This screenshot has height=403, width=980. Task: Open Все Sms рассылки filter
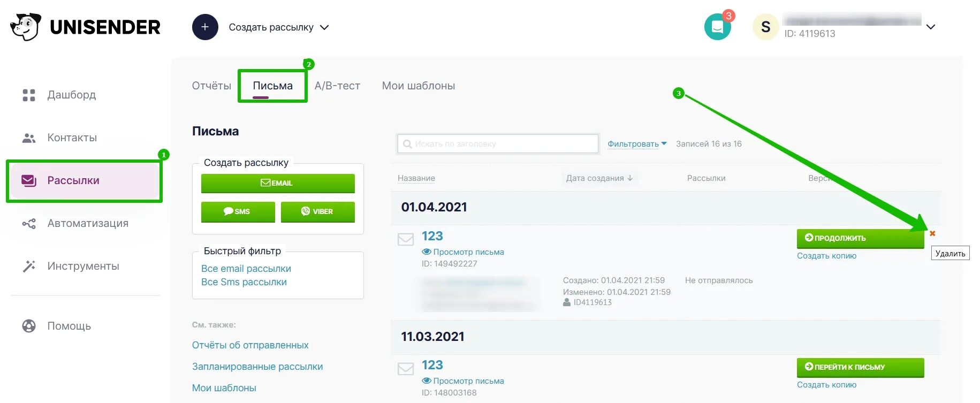244,282
